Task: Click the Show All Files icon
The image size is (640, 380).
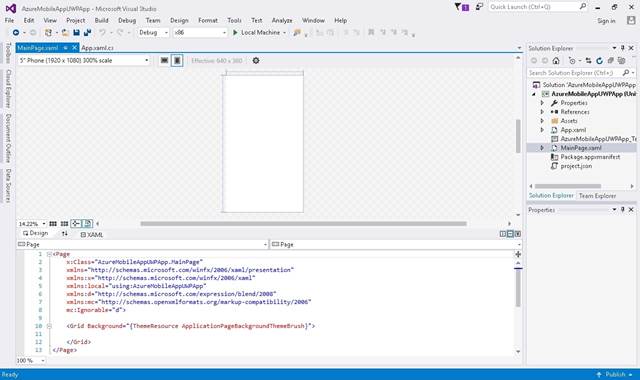Action: (621, 60)
